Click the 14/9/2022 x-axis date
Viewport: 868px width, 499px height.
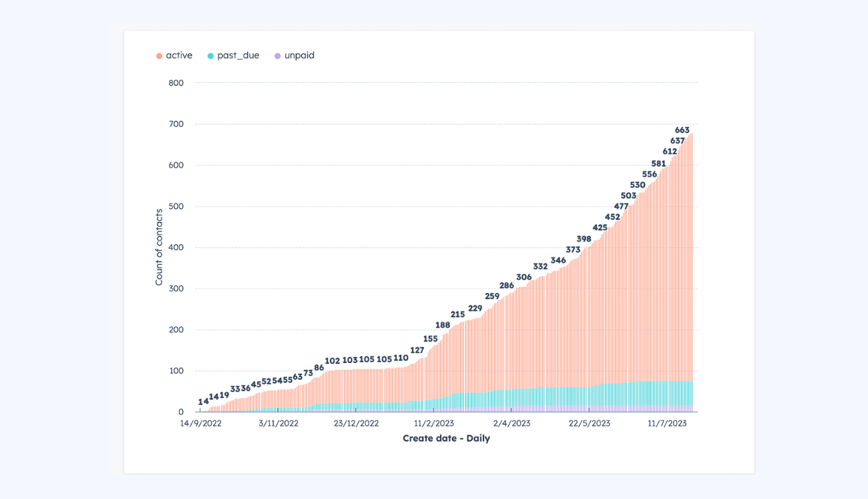pos(200,423)
